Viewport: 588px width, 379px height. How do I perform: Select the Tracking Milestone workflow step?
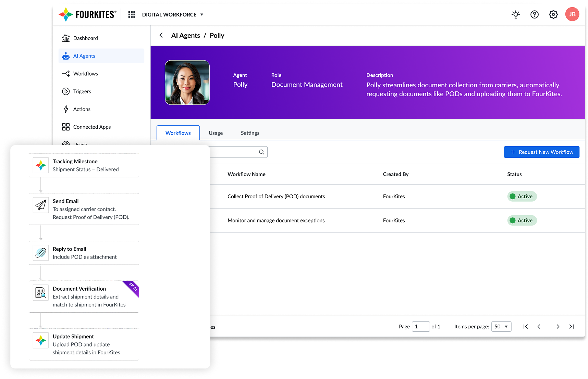[84, 165]
